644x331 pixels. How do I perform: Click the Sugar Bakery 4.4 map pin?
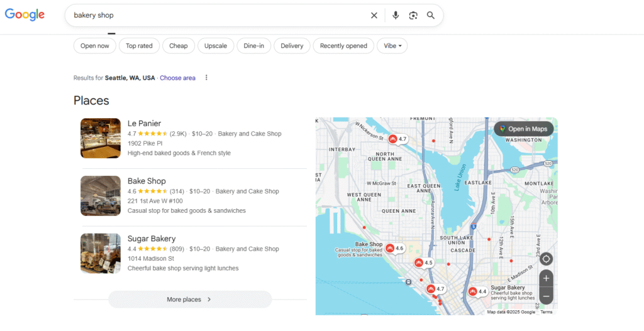(x=478, y=291)
